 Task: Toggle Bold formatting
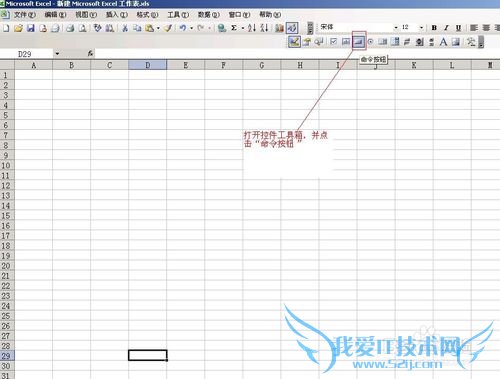[434, 28]
